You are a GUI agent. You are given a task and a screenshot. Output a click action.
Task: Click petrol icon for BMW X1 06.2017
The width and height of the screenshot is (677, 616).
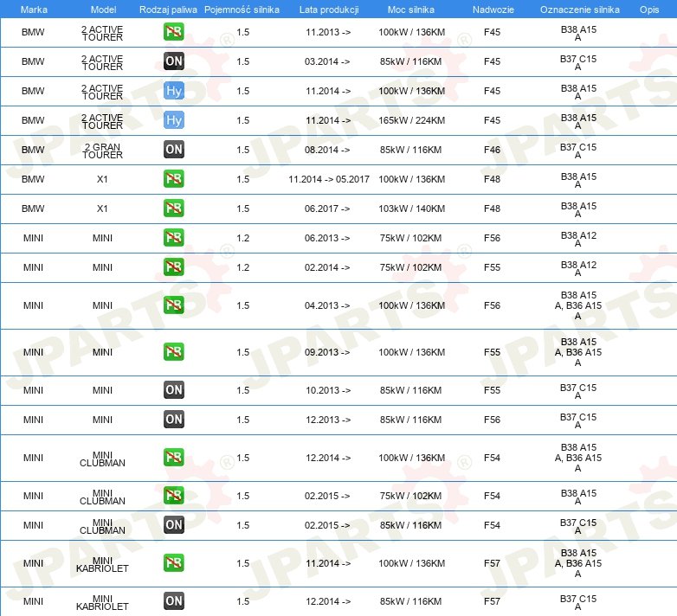[x=173, y=208]
